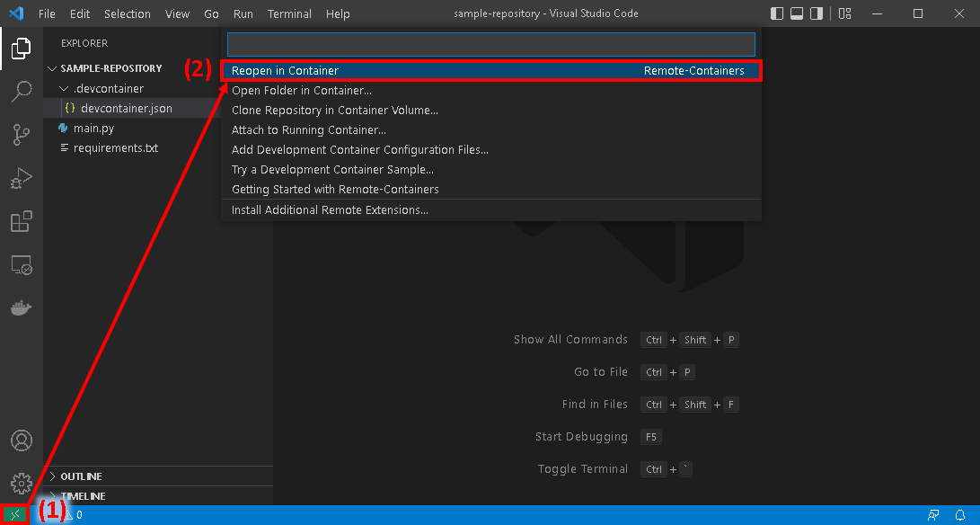This screenshot has height=525, width=980.
Task: Open the Terminal menu
Action: (289, 13)
